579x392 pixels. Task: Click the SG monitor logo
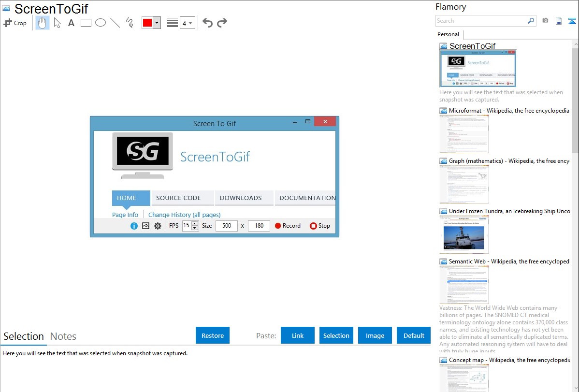pos(143,156)
